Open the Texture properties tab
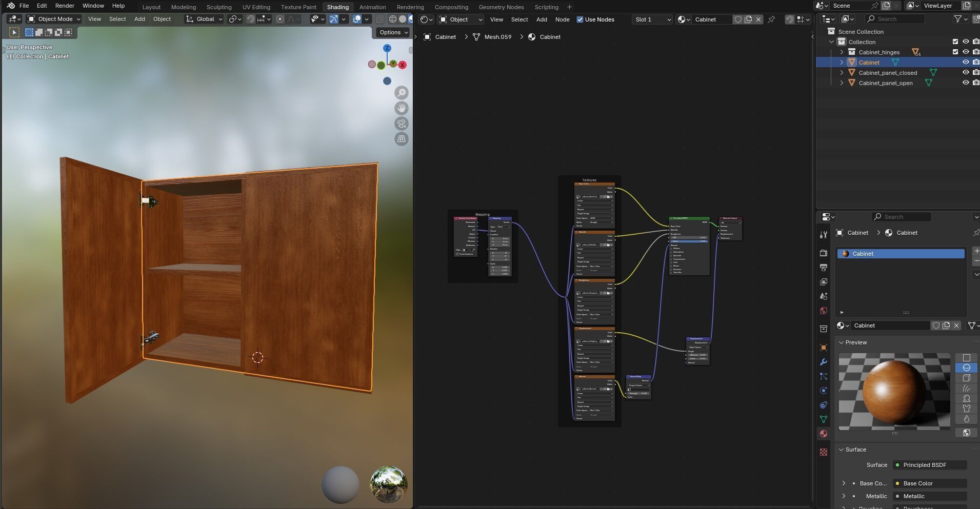This screenshot has height=509, width=980. pyautogui.click(x=824, y=452)
